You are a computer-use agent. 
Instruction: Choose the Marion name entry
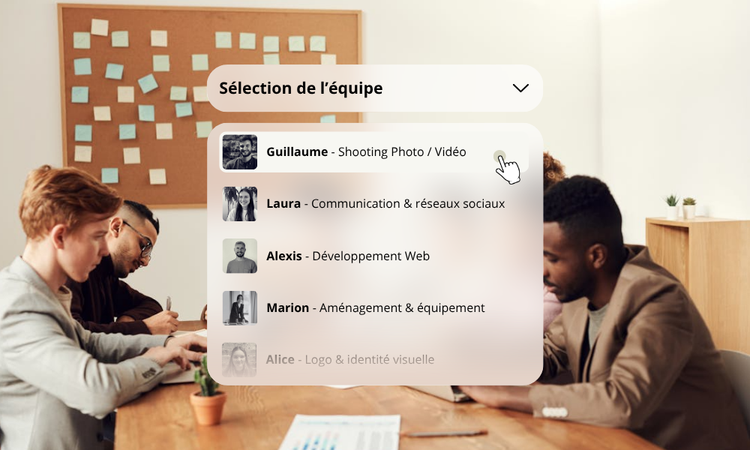click(287, 307)
